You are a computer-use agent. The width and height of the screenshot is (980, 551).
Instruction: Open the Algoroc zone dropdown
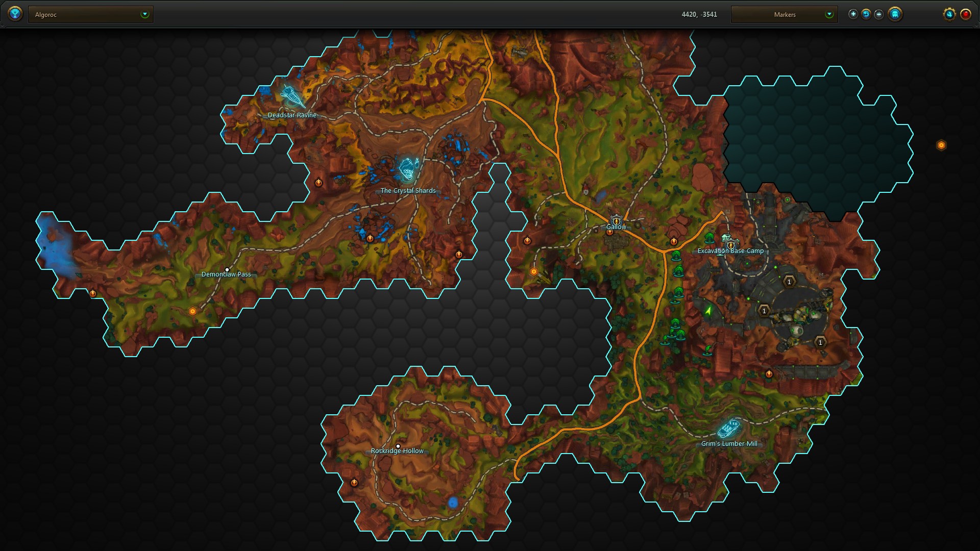pyautogui.click(x=91, y=14)
